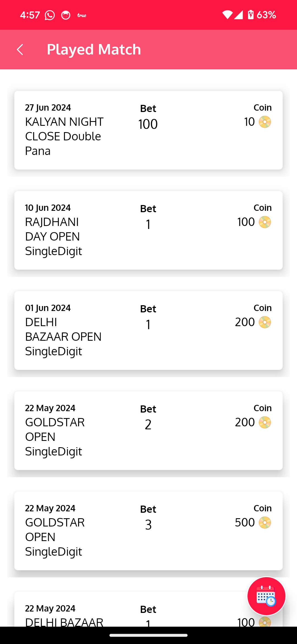Tap the battery icon in status bar
This screenshot has width=297, height=644.
[251, 15]
